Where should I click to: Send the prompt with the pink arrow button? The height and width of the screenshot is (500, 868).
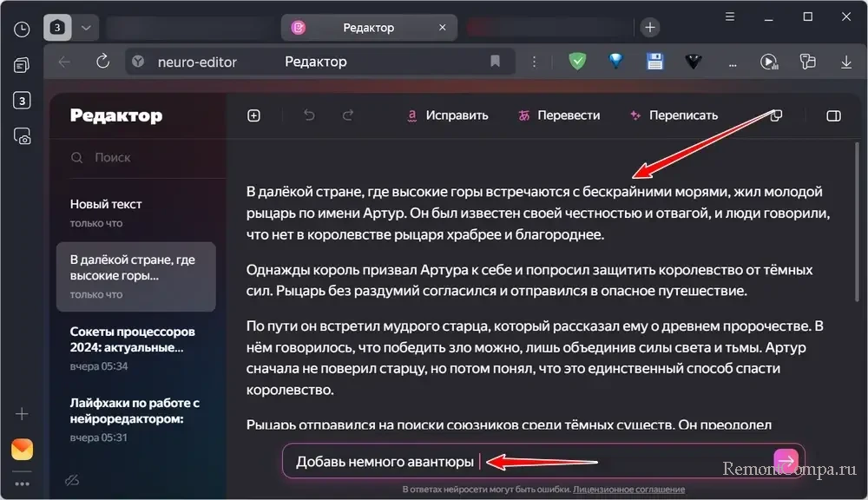point(786,461)
